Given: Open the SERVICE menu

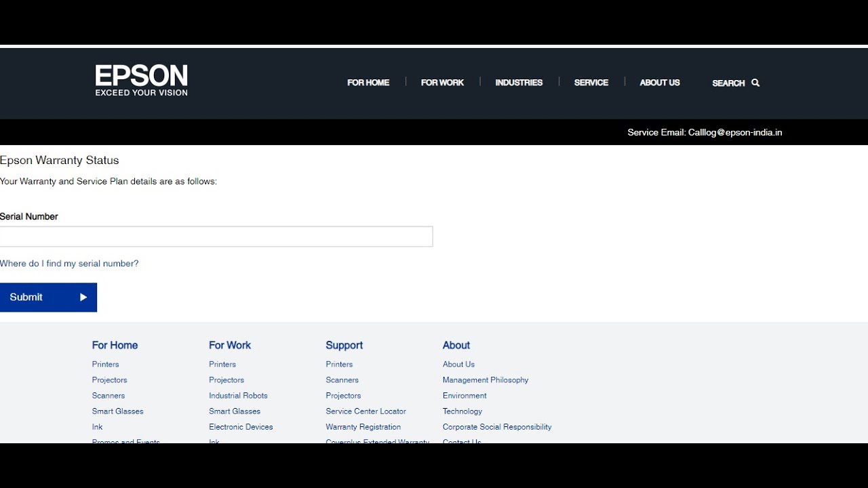Looking at the screenshot, I should (591, 83).
